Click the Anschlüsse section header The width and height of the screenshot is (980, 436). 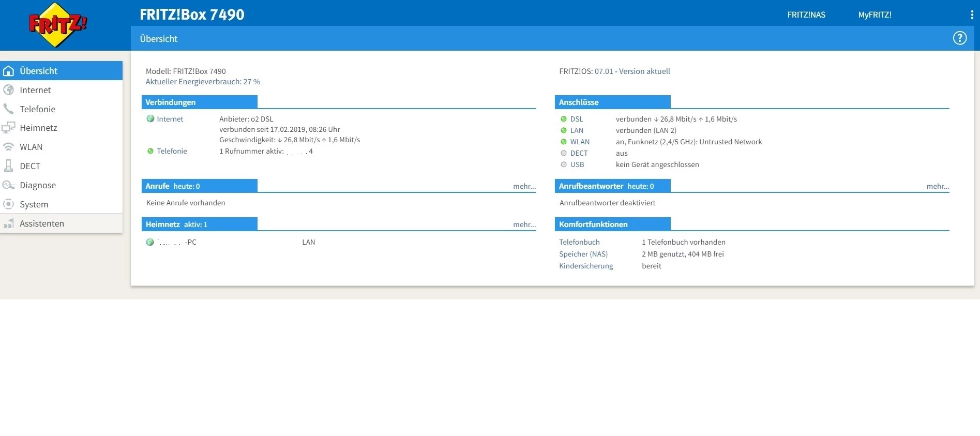[613, 102]
